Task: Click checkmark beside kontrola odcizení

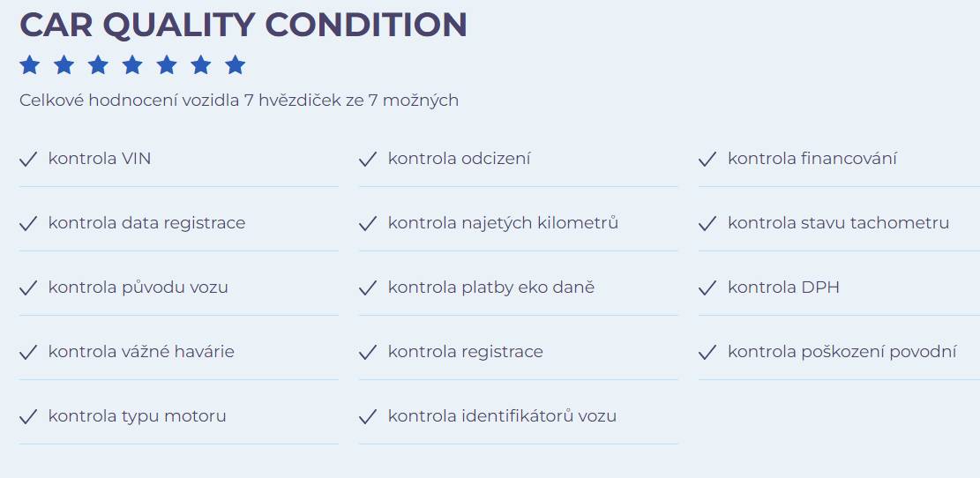Action: click(x=368, y=160)
